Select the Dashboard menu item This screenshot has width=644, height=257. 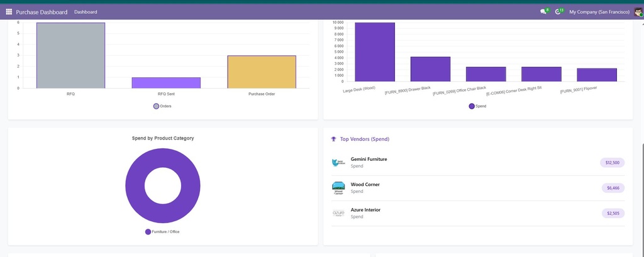click(86, 12)
